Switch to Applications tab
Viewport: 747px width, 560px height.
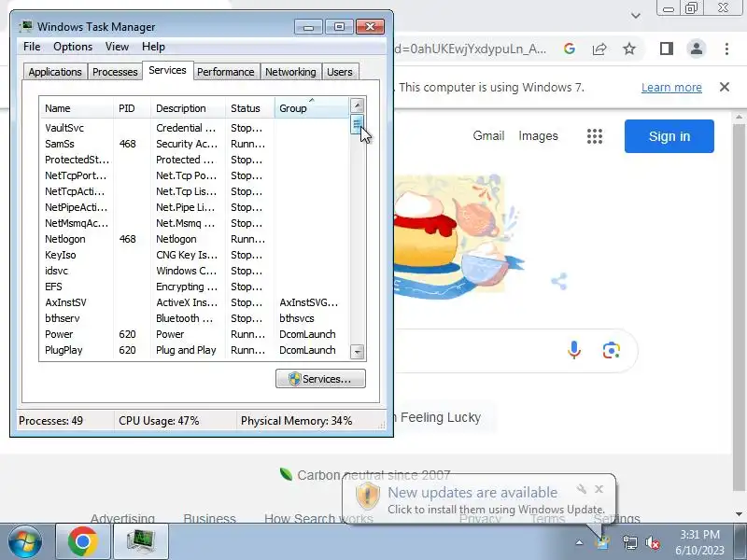55,72
